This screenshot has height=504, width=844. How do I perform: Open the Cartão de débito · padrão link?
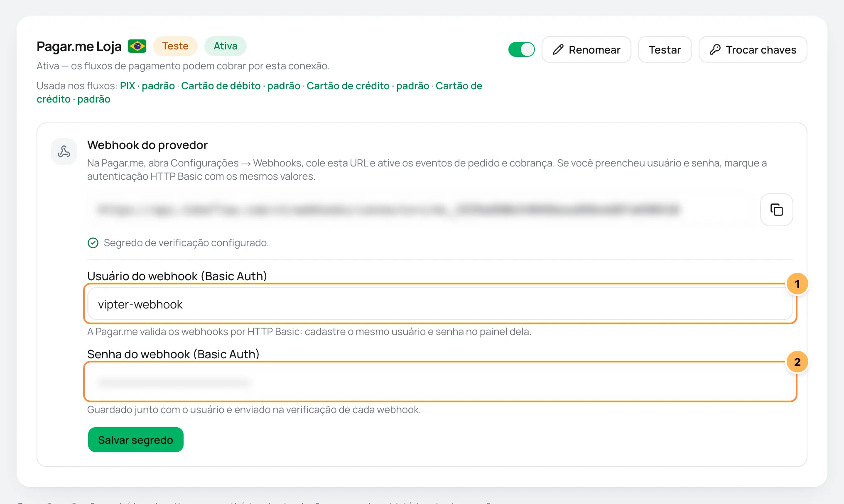tap(240, 86)
